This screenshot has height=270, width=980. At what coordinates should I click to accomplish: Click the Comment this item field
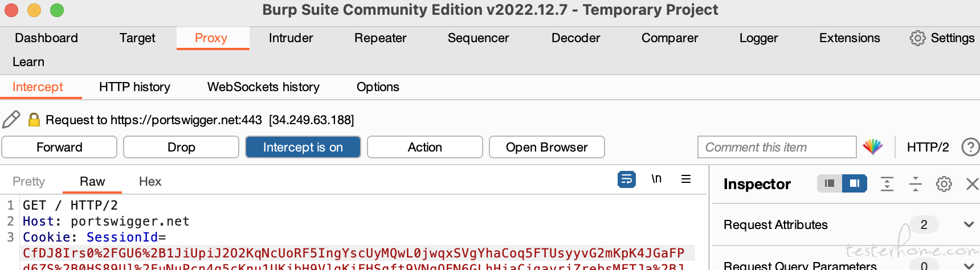(777, 147)
